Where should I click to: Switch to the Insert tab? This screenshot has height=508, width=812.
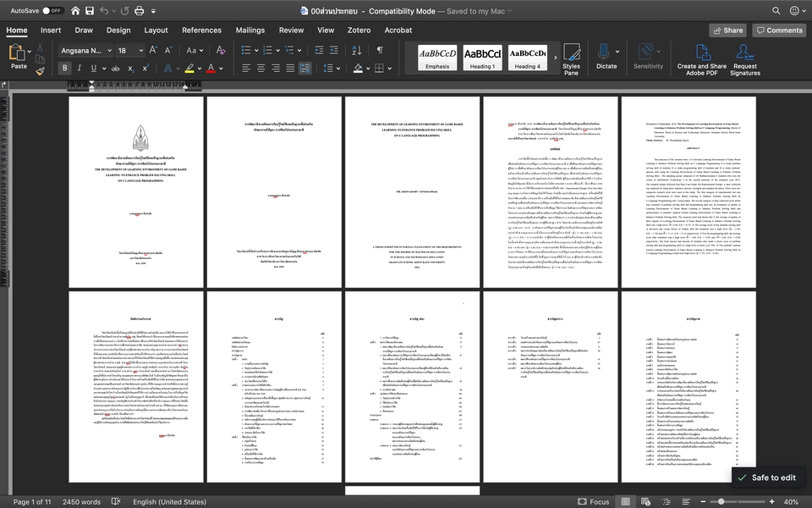point(51,30)
